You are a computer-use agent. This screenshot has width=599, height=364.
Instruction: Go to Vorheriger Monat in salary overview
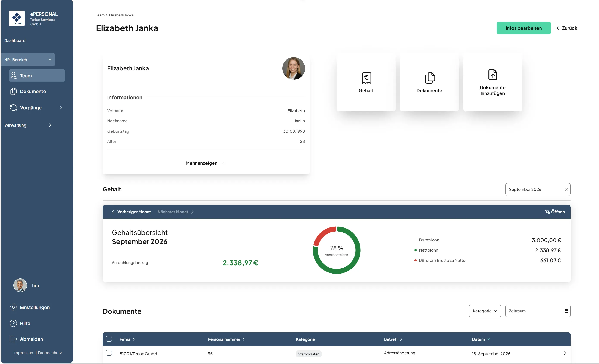pos(131,212)
